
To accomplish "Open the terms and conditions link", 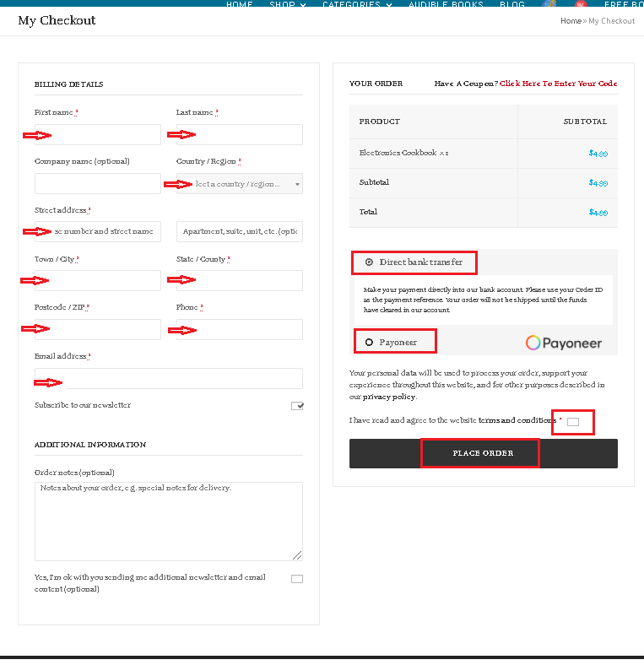I will (517, 420).
